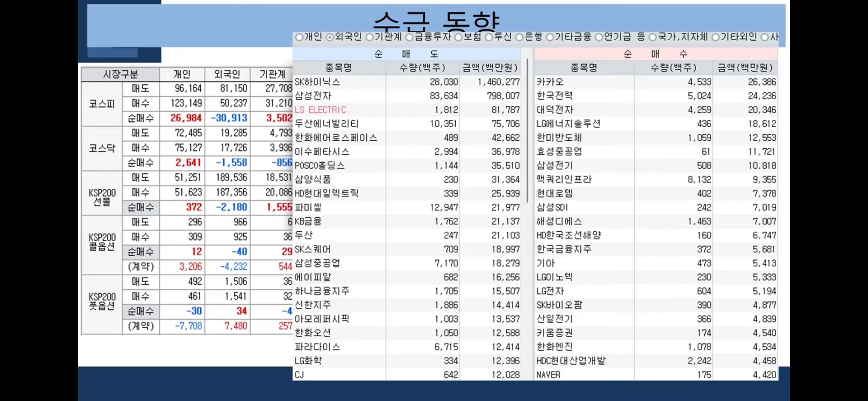
Task: Switch investor filter to 보험
Action: [x=458, y=38]
